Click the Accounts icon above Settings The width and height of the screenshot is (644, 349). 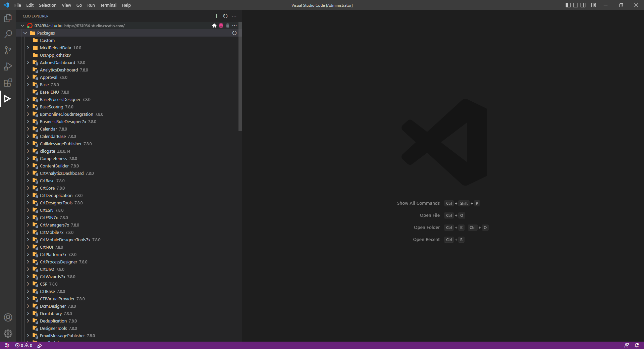pyautogui.click(x=8, y=317)
